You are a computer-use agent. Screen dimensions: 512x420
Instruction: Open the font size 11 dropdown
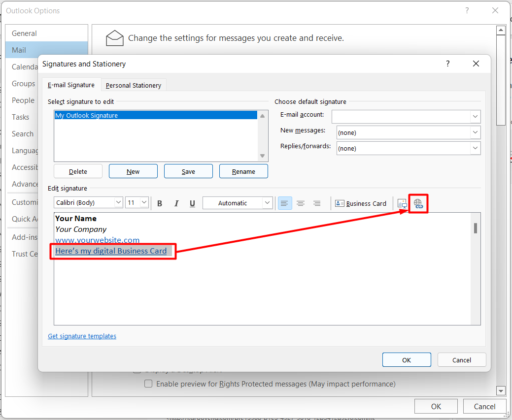coord(144,202)
